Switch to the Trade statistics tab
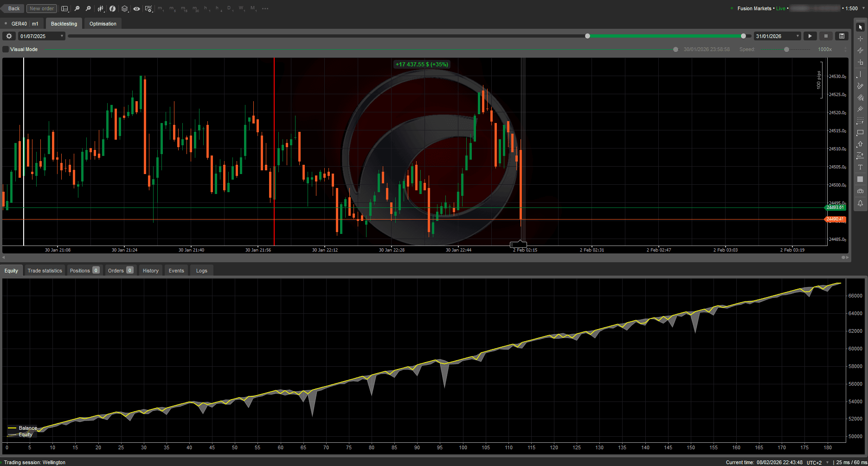 click(x=45, y=270)
